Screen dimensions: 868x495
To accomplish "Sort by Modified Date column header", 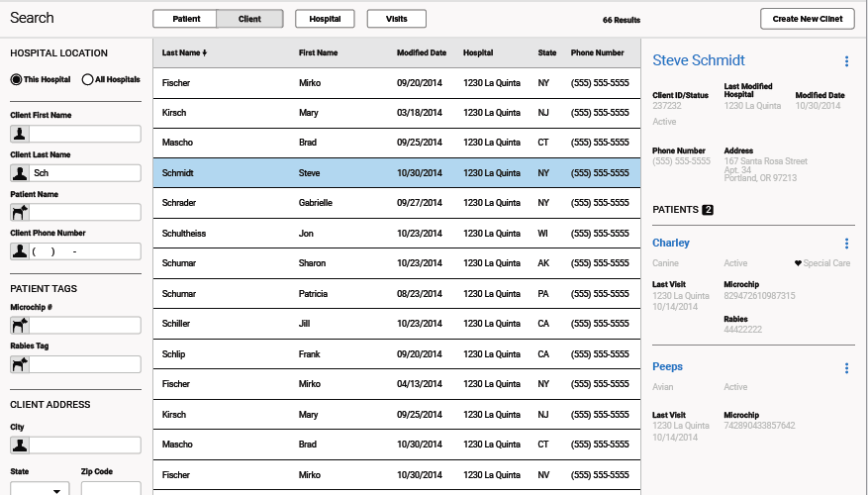I will [422, 53].
